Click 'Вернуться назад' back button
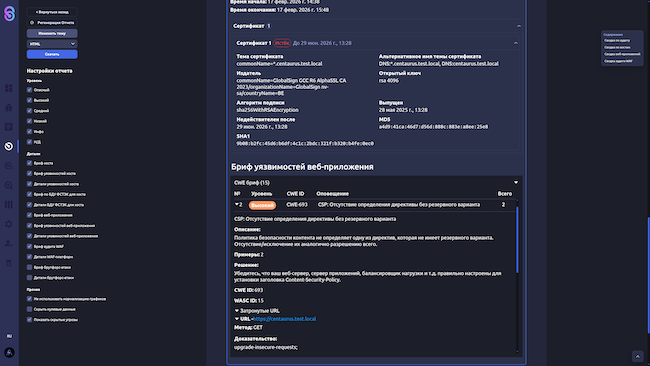The image size is (650, 366). coord(52,12)
